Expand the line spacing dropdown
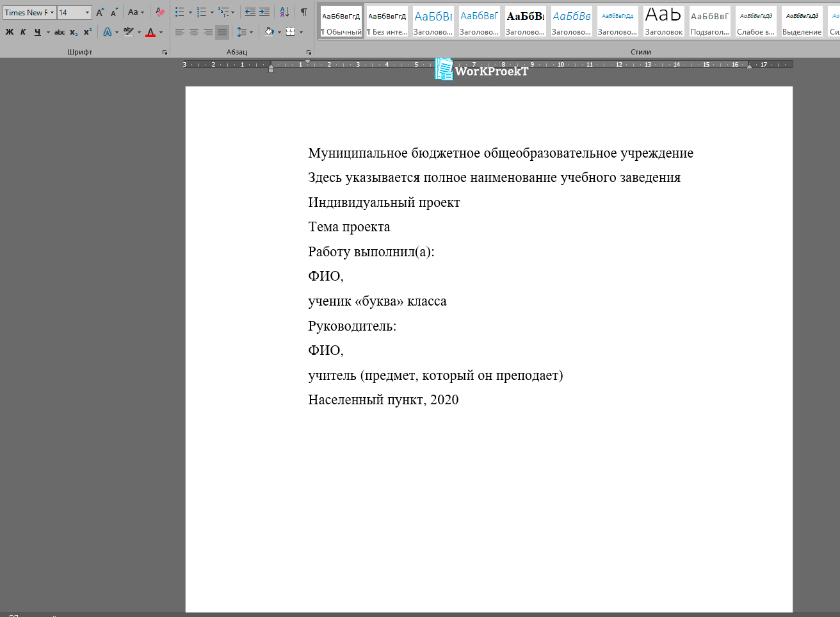The image size is (840, 617). click(251, 32)
